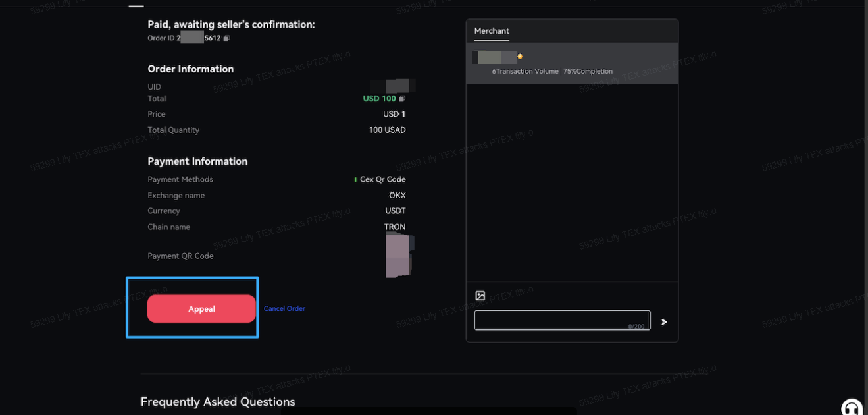
Task: Select the 'Cex Qr Code' payment method
Action: click(383, 179)
